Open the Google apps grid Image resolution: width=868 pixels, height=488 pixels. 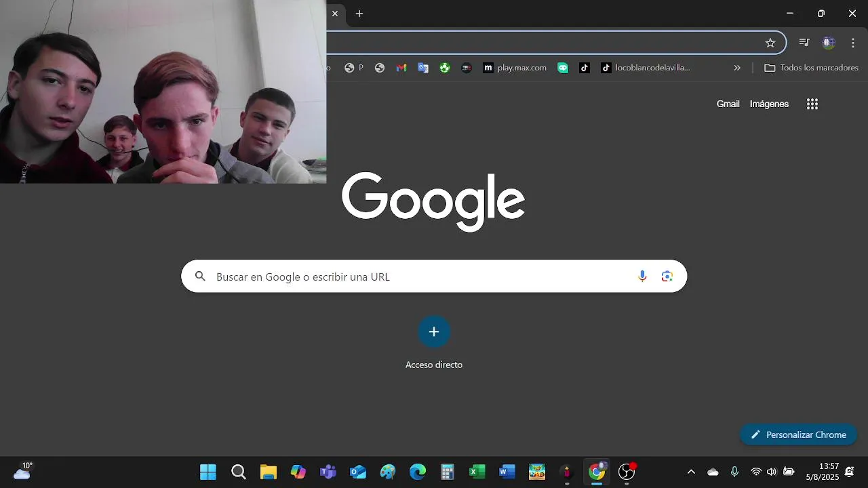click(x=812, y=104)
